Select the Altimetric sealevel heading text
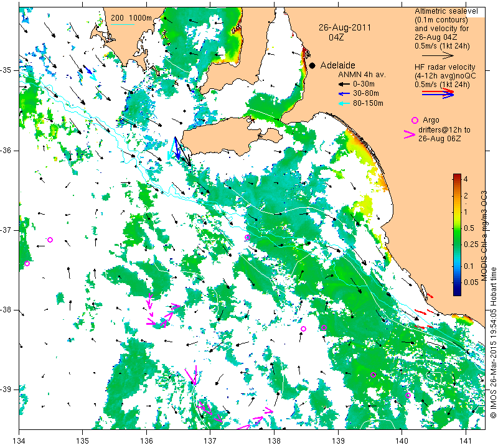The width and height of the screenshot is (498, 448). coord(446,11)
